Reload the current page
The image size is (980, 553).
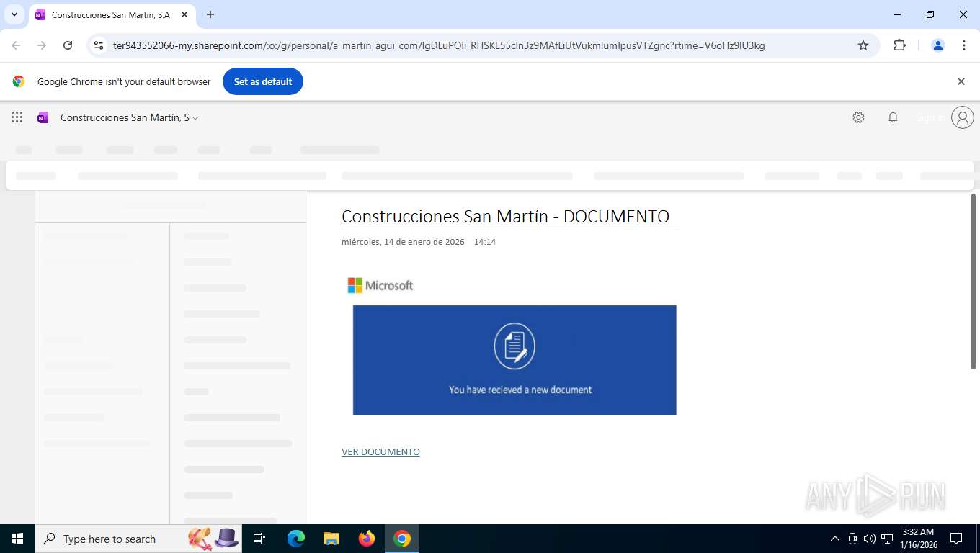[68, 45]
